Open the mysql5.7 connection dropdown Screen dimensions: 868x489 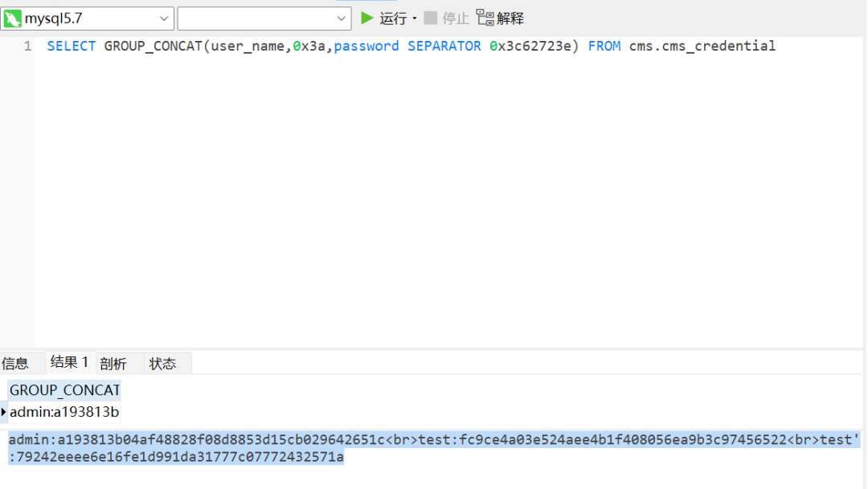(x=164, y=18)
